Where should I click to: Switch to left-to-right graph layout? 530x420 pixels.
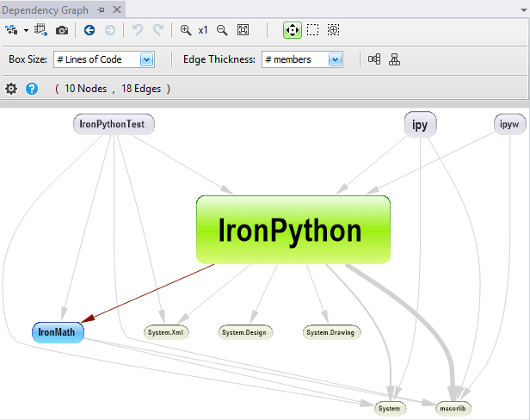pos(374,59)
